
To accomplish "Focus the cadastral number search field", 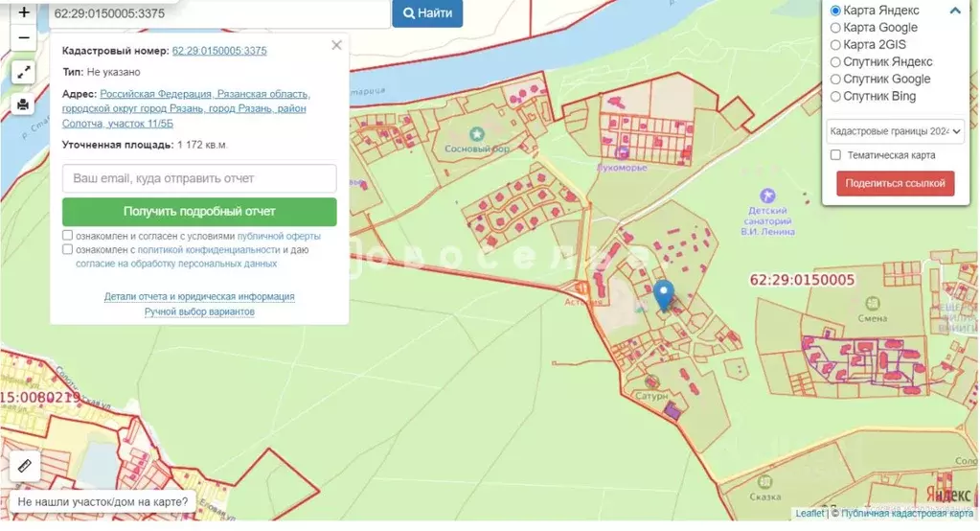I will click(219, 13).
